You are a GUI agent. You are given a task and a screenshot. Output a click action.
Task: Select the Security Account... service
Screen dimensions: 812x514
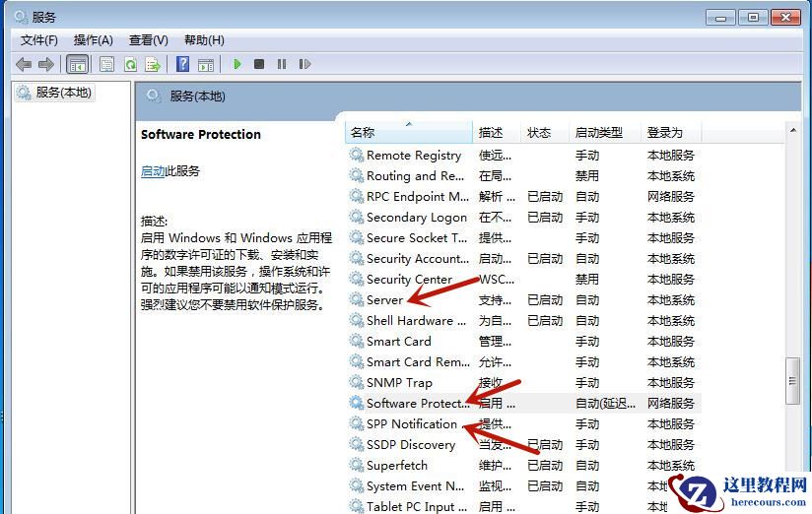tap(418, 259)
